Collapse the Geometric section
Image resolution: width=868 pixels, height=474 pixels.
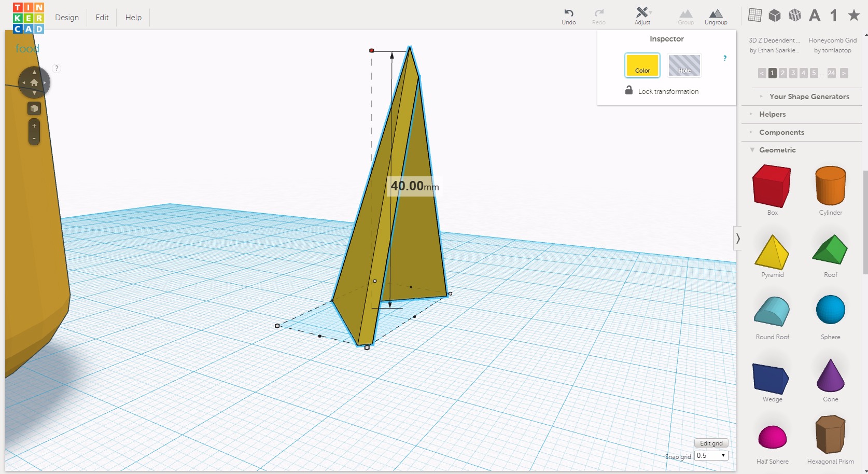773,150
